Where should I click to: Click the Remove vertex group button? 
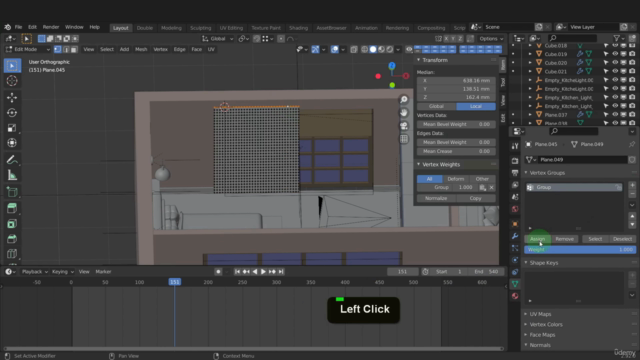pyautogui.click(x=564, y=239)
